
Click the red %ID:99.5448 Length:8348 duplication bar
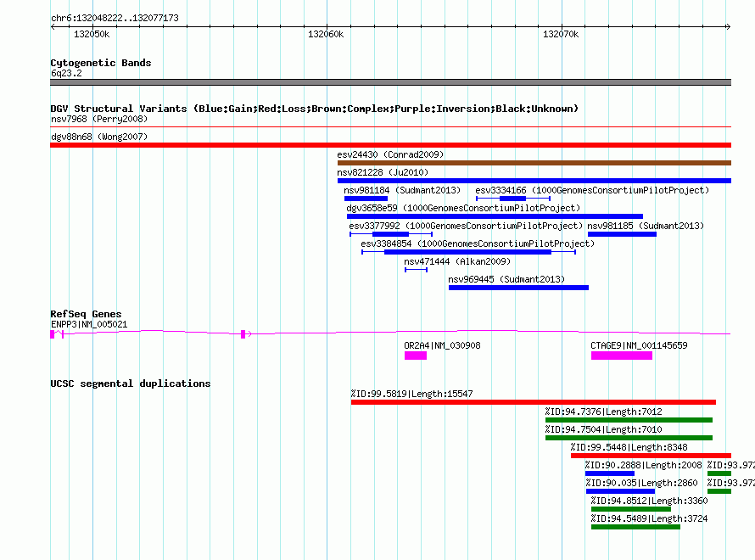(651, 456)
